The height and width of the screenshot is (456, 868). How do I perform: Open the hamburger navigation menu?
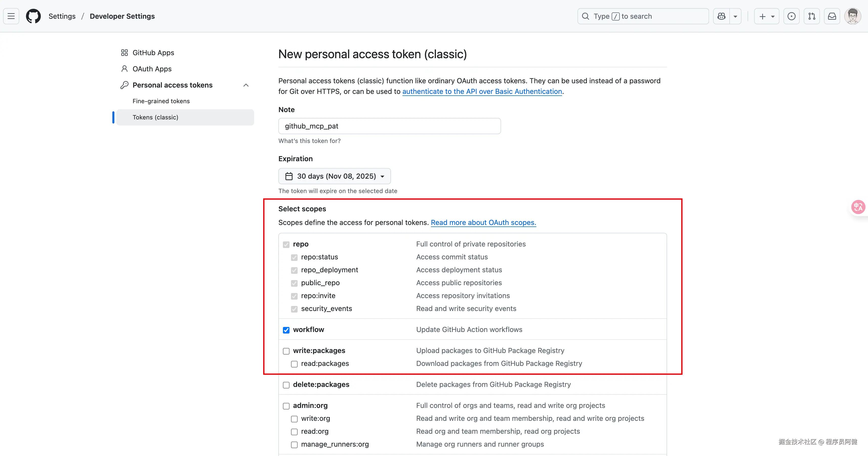tap(11, 16)
